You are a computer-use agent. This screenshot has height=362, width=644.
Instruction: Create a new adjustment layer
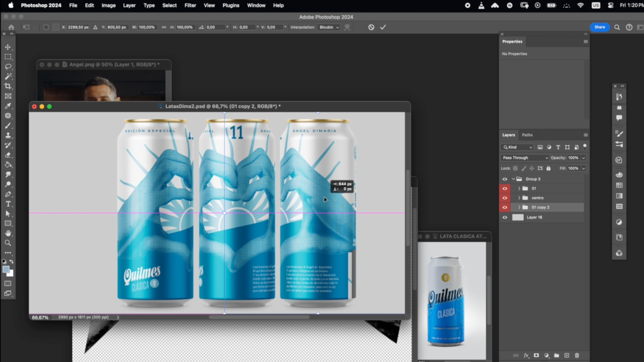(x=546, y=355)
